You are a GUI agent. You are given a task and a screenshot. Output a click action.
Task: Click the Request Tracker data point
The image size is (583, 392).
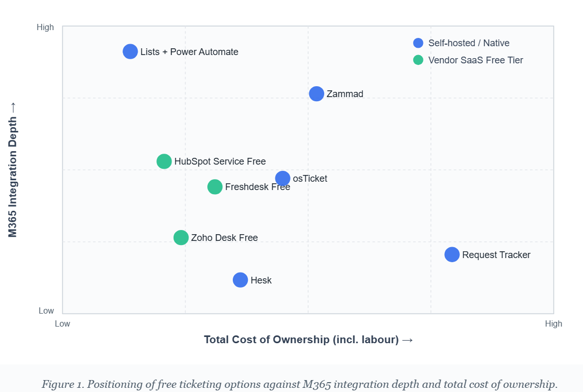[452, 255]
